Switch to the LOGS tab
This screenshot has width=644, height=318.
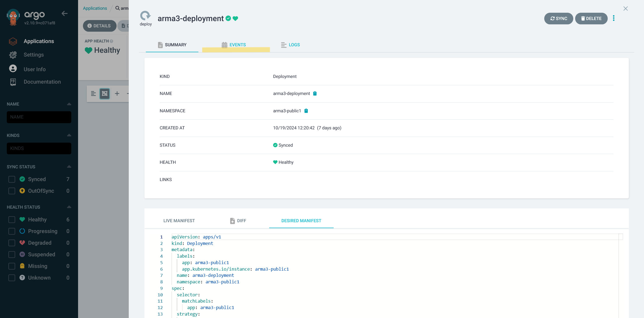[291, 45]
